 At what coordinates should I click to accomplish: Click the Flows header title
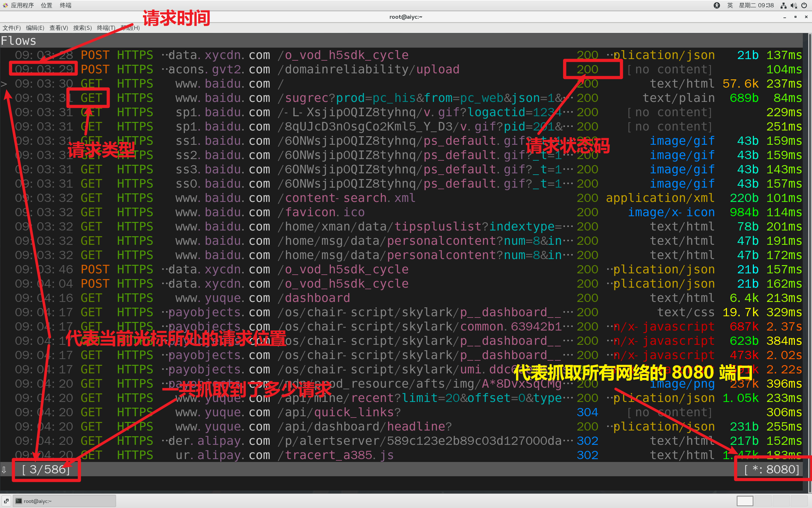pos(18,41)
